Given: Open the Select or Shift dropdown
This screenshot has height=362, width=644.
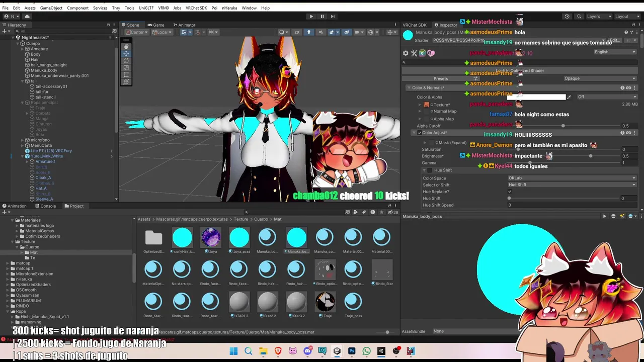Looking at the screenshot, I should pyautogui.click(x=572, y=185).
